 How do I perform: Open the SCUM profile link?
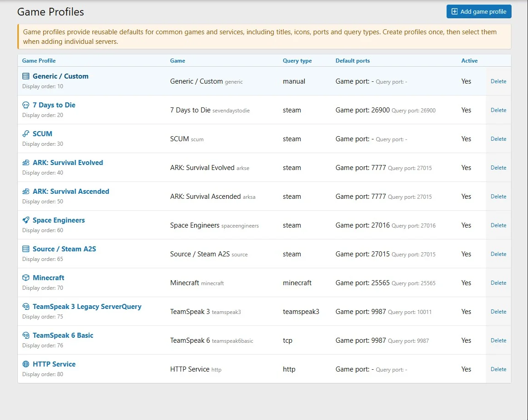click(43, 134)
